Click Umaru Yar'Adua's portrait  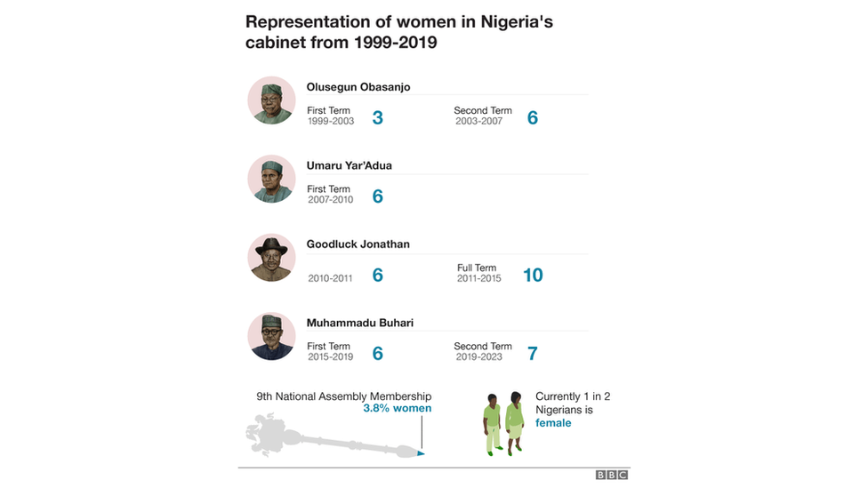271,180
